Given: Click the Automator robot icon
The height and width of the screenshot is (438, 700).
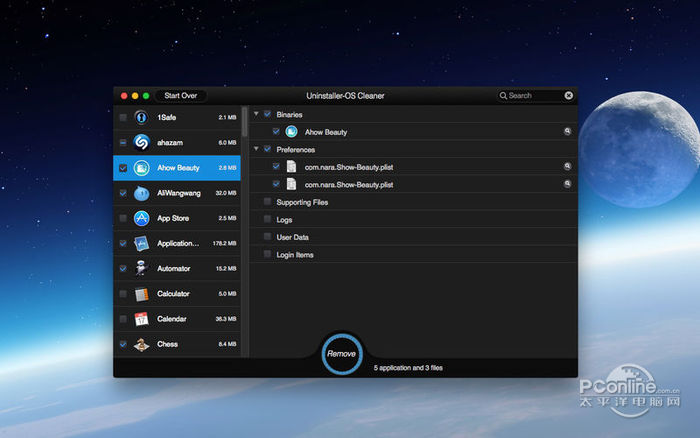Looking at the screenshot, I should tap(141, 268).
